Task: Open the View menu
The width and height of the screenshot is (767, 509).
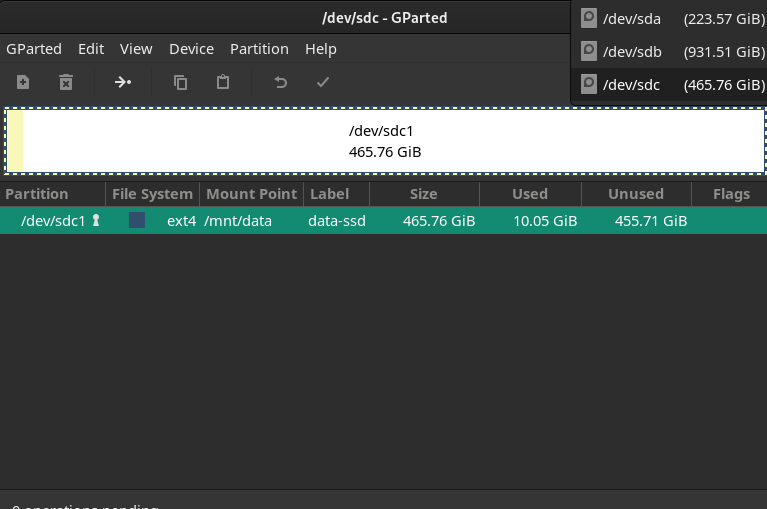Action: pyautogui.click(x=136, y=49)
